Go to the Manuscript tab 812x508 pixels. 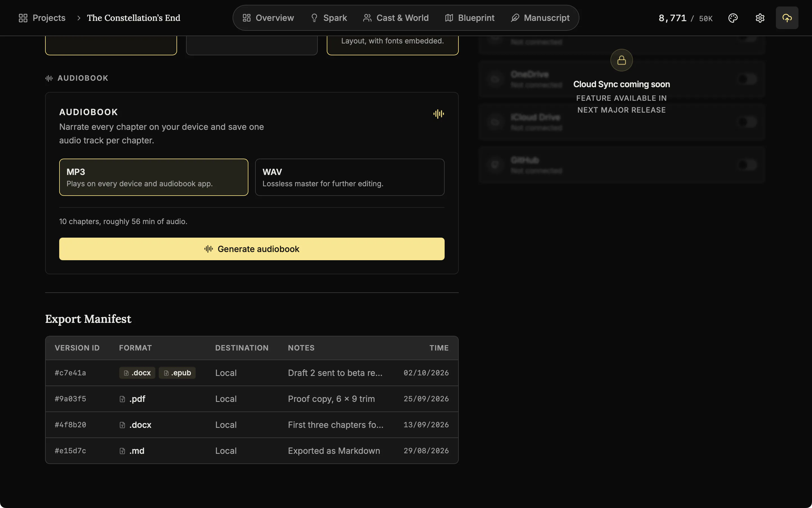(x=540, y=18)
